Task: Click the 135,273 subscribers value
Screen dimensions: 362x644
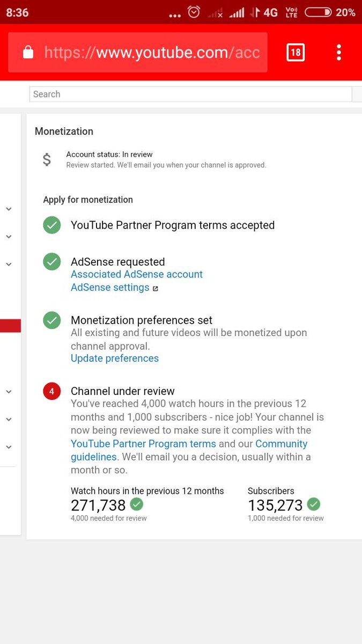Action: point(275,505)
